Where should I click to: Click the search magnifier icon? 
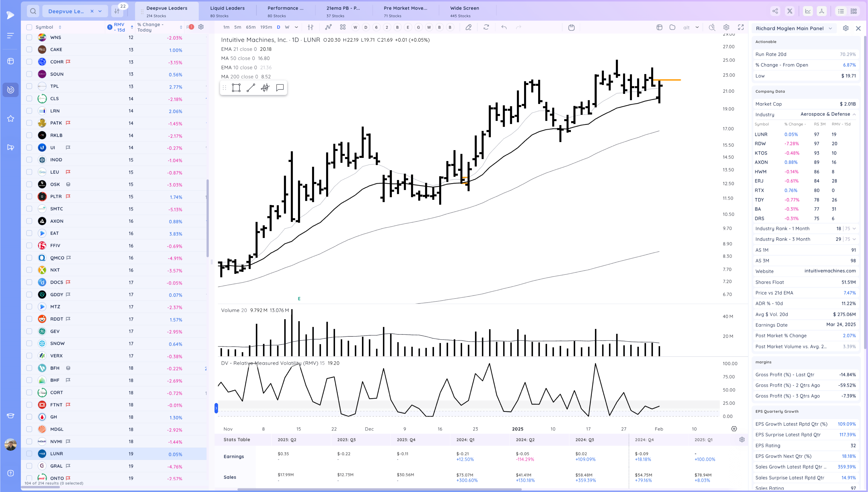(x=33, y=11)
